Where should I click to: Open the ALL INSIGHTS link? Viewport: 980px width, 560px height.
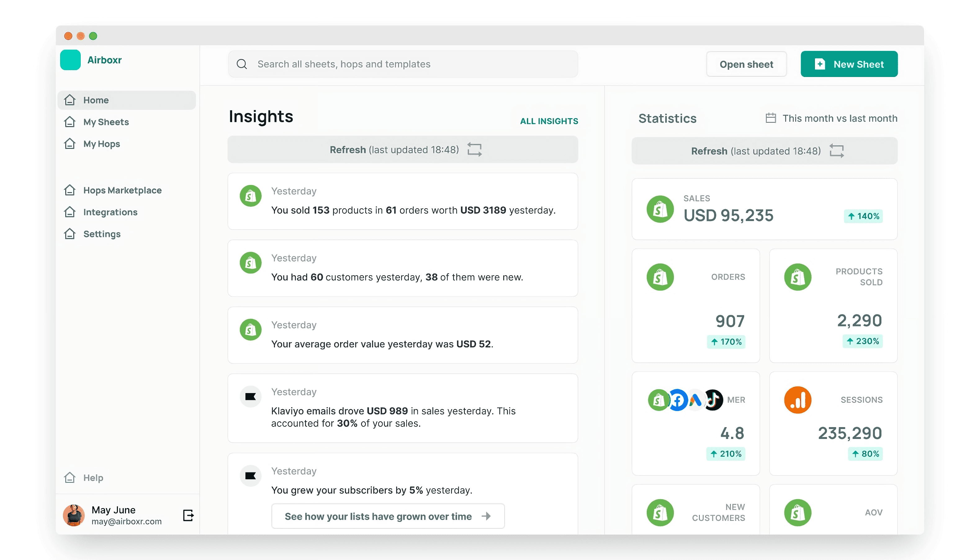[549, 121]
